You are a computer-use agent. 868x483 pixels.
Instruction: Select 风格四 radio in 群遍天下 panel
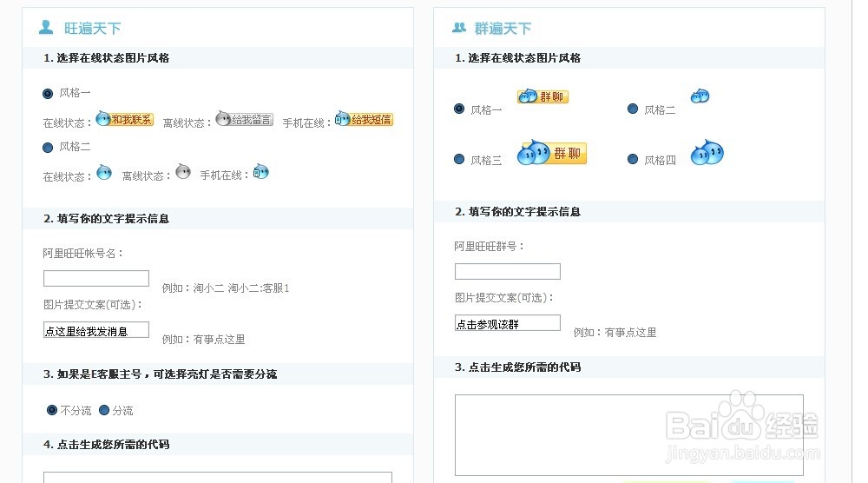(633, 159)
